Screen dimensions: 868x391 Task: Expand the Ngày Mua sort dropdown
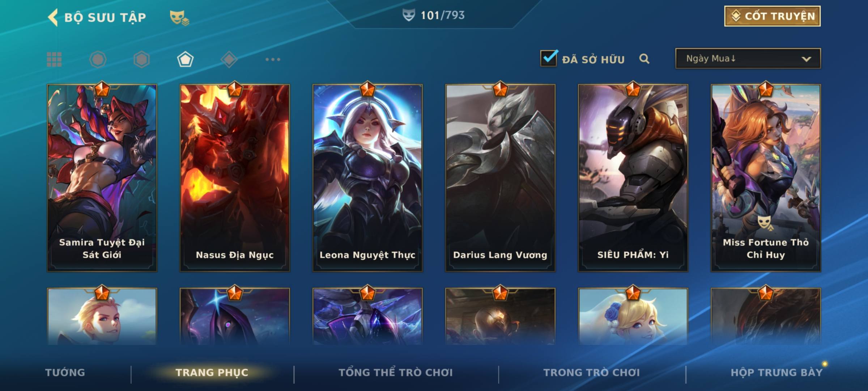(748, 58)
